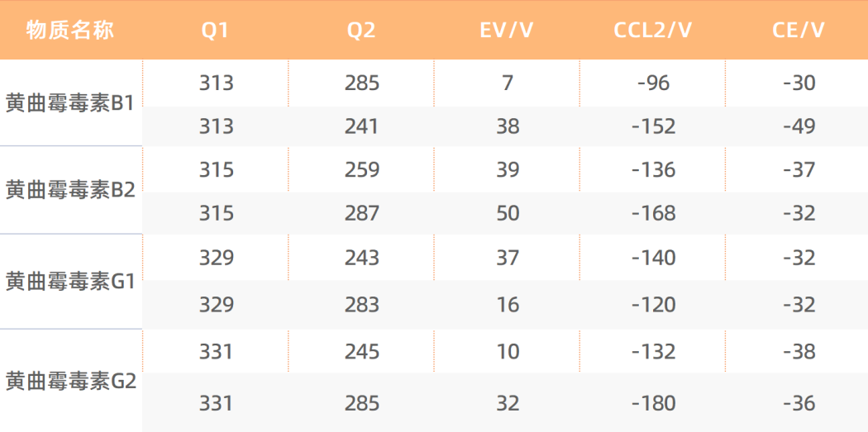Click the Q1 column header

click(x=215, y=31)
